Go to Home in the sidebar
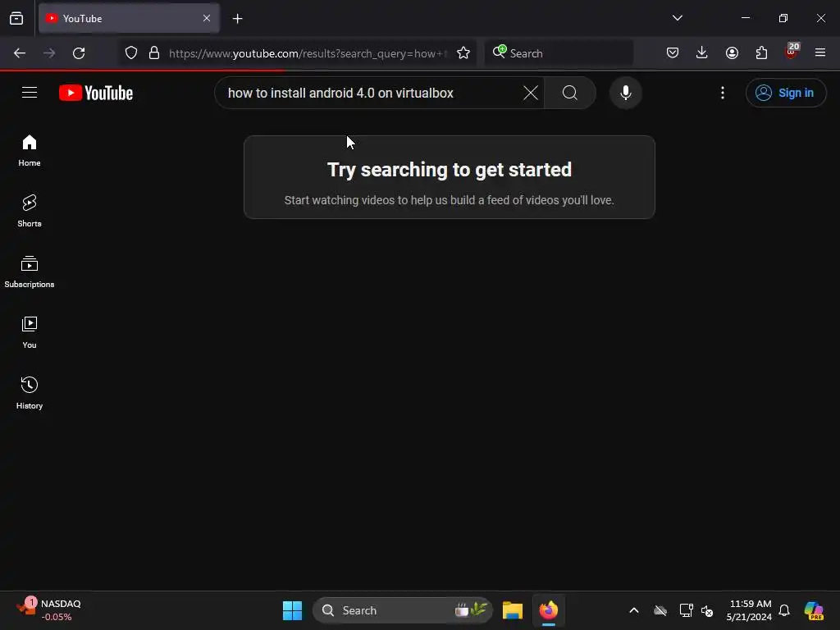The height and width of the screenshot is (630, 840). [30, 151]
